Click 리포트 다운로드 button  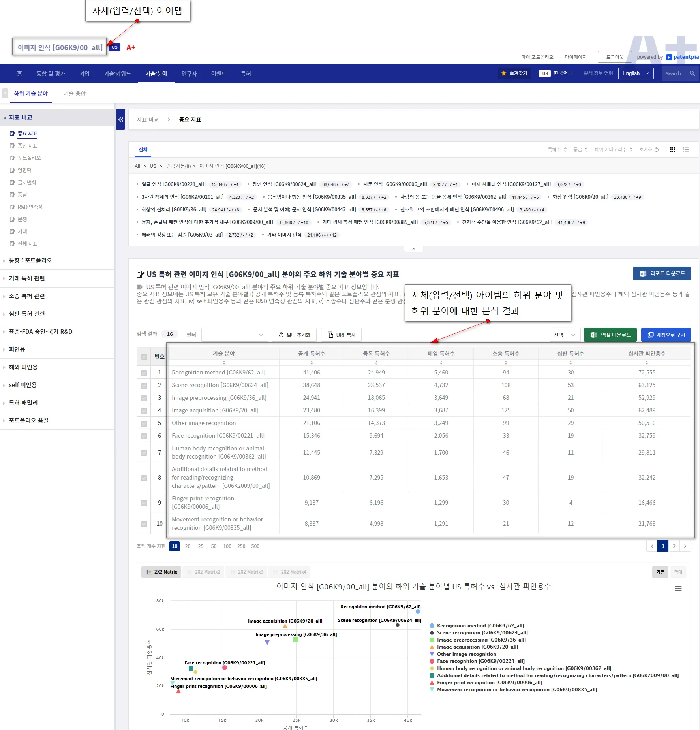[x=662, y=273]
